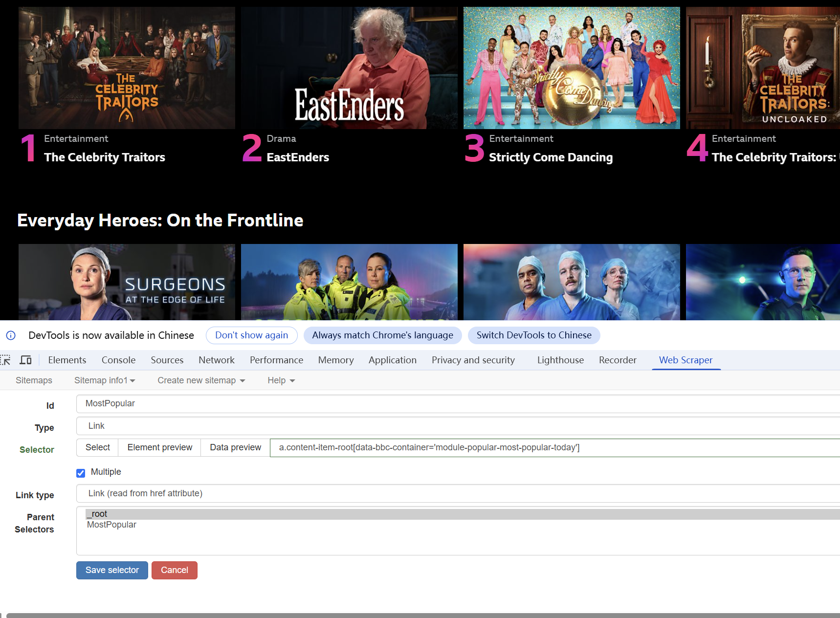Viewport: 840px width, 618px height.
Task: Click the Don't show again button
Action: coord(251,335)
